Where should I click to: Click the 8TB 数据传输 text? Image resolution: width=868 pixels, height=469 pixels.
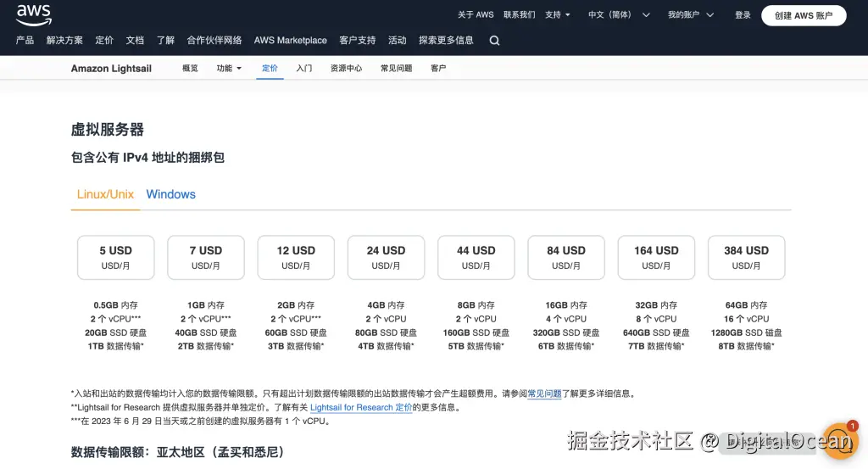tap(746, 346)
